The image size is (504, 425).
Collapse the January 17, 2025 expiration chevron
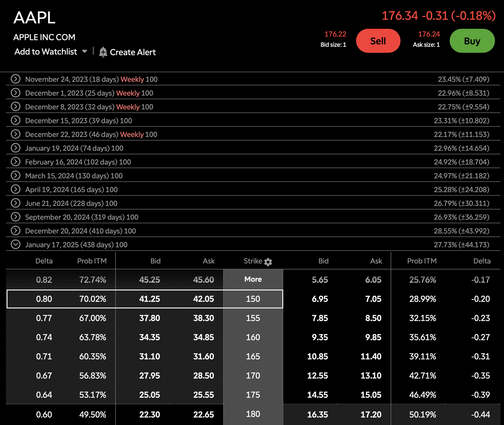tap(16, 244)
